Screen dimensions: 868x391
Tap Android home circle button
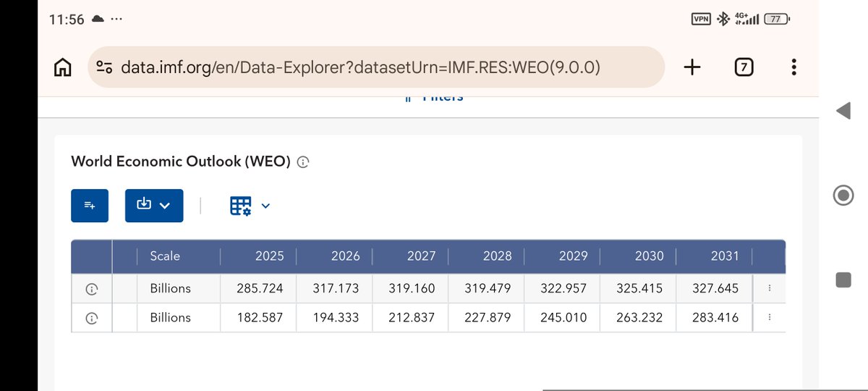[843, 195]
